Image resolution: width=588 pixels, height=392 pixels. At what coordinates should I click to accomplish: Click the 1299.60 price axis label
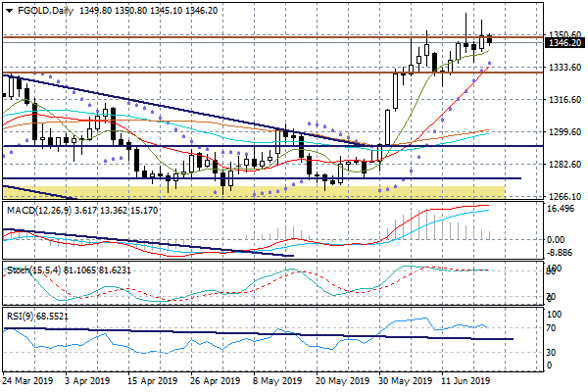point(563,132)
